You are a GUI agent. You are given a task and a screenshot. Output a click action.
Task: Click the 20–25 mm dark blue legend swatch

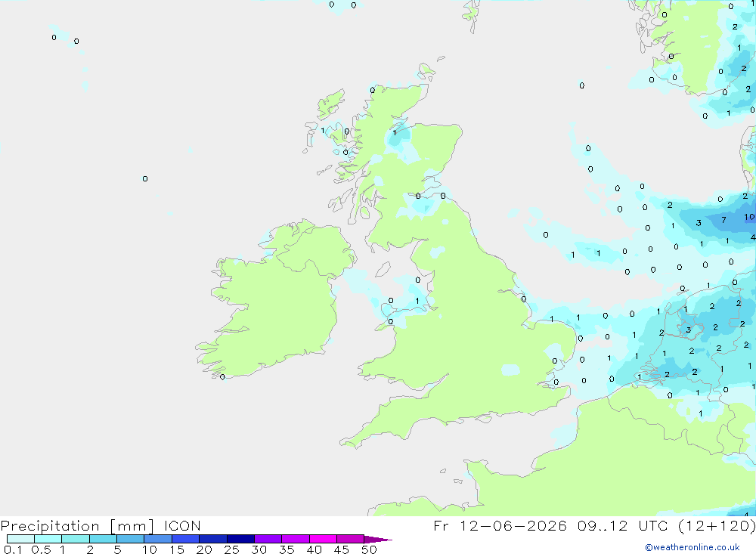click(x=213, y=539)
